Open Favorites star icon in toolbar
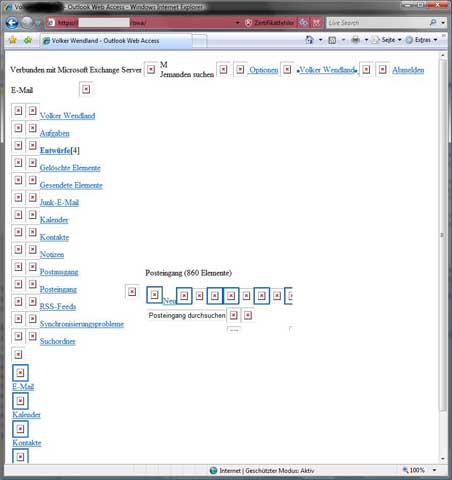Screen dimensions: 452x480 [x=13, y=40]
